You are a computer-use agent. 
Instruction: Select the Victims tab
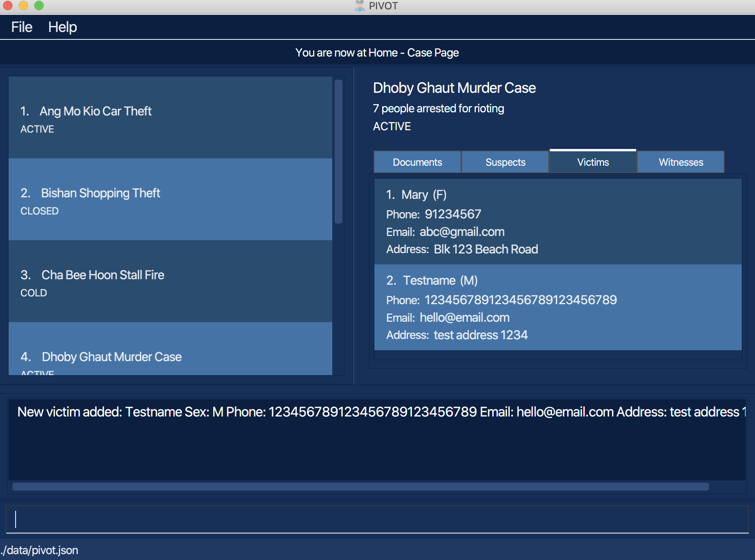[593, 162]
